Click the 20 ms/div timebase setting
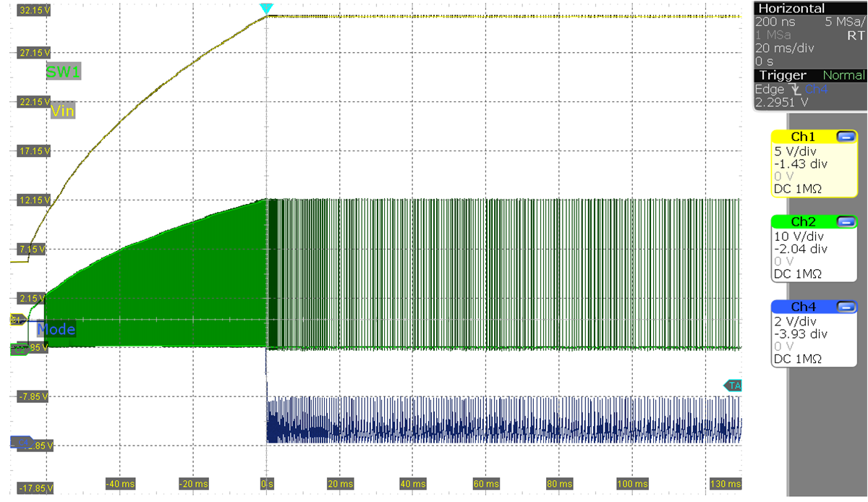This screenshot has height=502, width=868. coord(784,48)
